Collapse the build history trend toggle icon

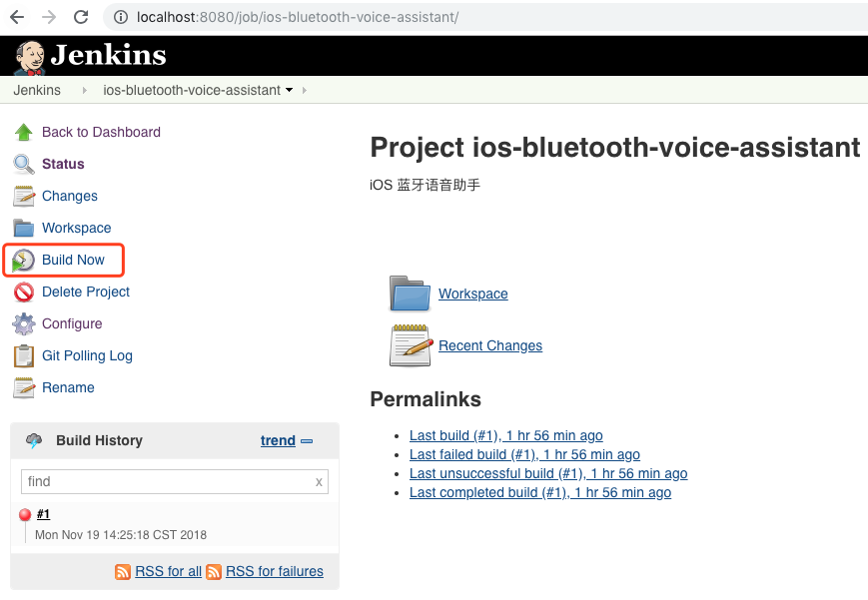point(307,441)
